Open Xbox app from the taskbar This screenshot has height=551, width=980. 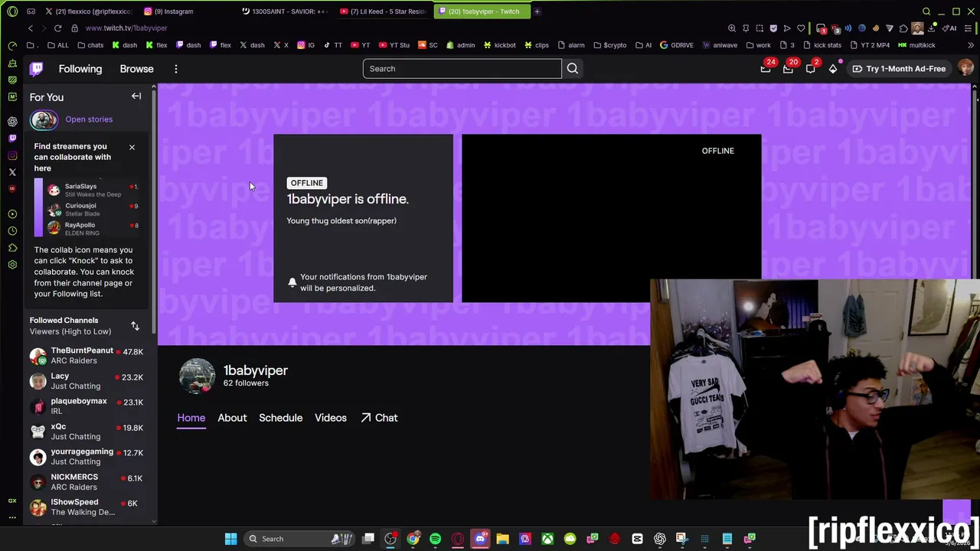(x=547, y=539)
